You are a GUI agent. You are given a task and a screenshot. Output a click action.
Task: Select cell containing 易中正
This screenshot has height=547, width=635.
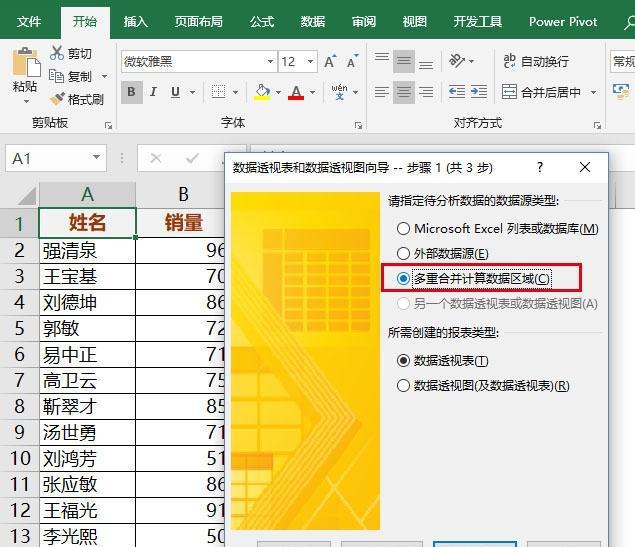pos(87,355)
